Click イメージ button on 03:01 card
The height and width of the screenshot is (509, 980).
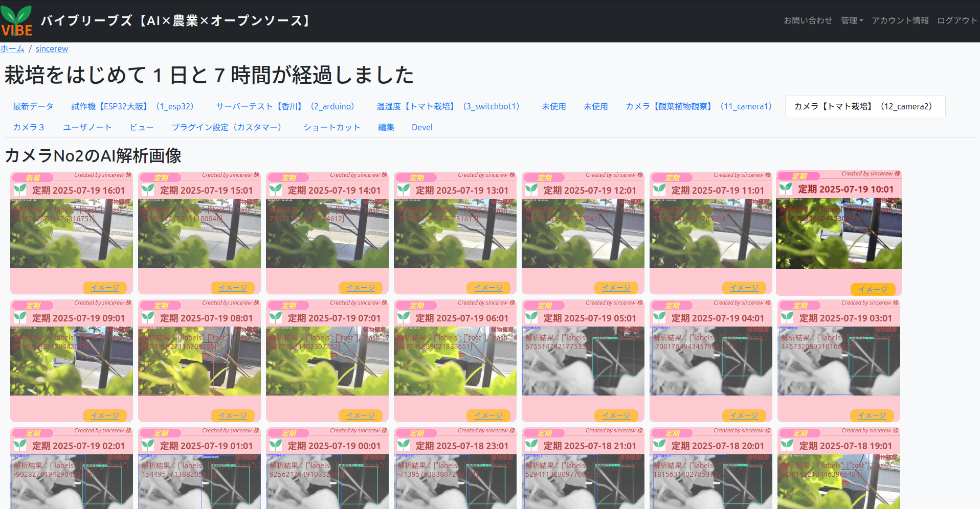[x=872, y=415]
